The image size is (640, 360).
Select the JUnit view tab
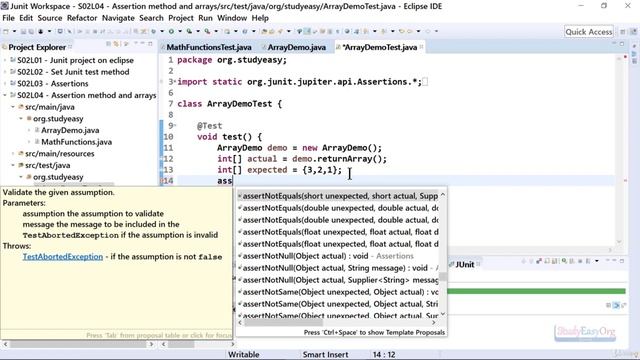click(464, 264)
